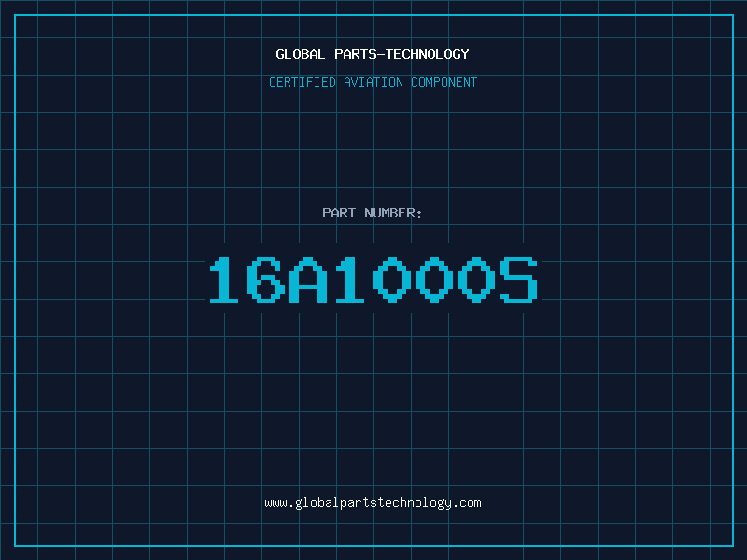
Task: Click the GLOBAL PARTS-TECHNOLOGY heading
Action: [373, 54]
